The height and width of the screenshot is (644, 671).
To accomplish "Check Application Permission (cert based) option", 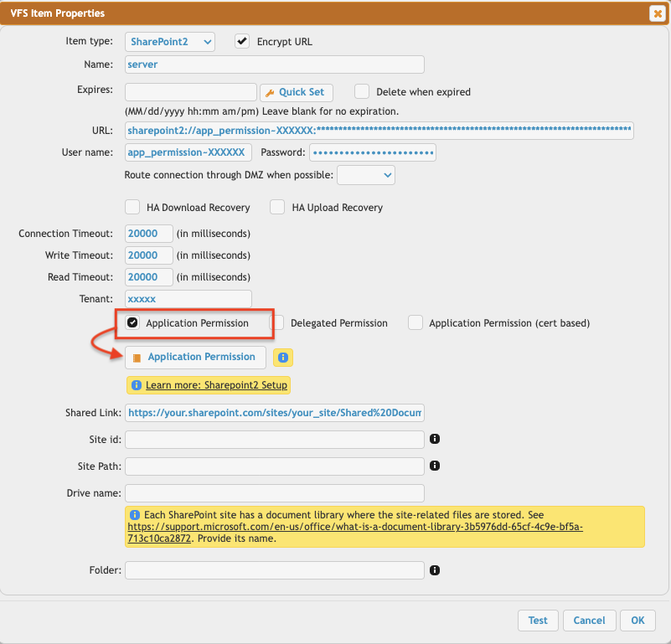I will tap(416, 322).
